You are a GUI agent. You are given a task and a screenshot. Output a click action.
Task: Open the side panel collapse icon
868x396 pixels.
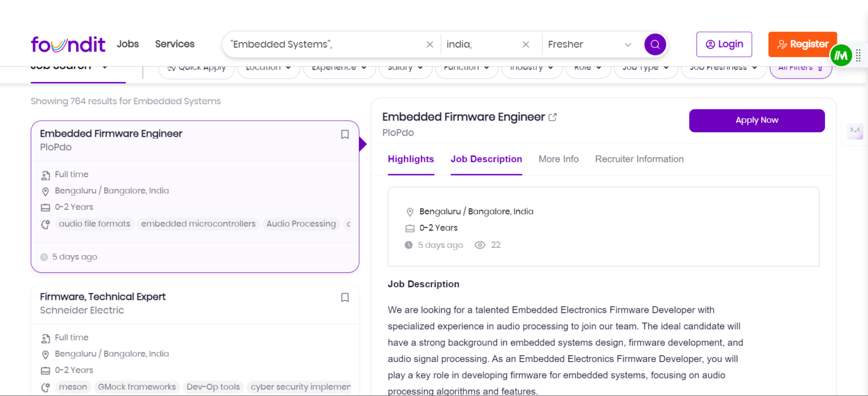854,130
